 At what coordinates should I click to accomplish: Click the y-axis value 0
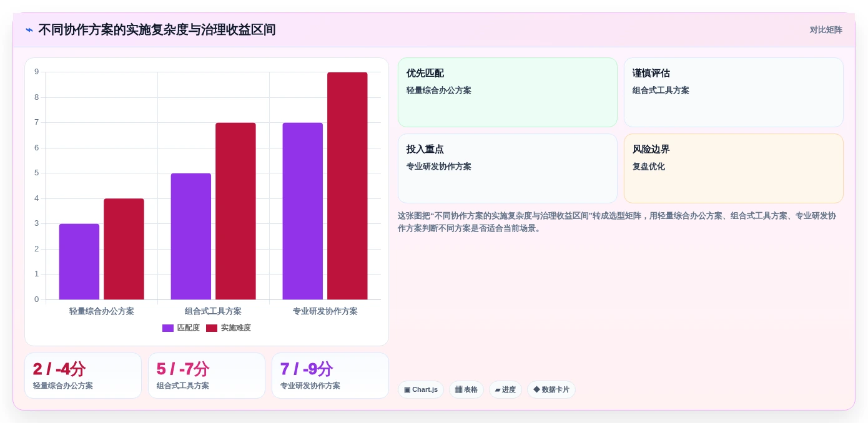click(37, 299)
